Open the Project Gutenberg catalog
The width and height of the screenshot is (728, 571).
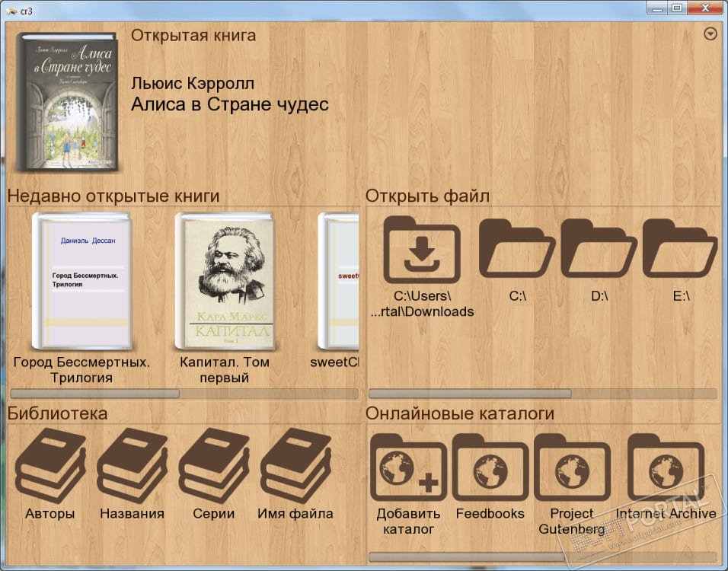[x=572, y=467]
